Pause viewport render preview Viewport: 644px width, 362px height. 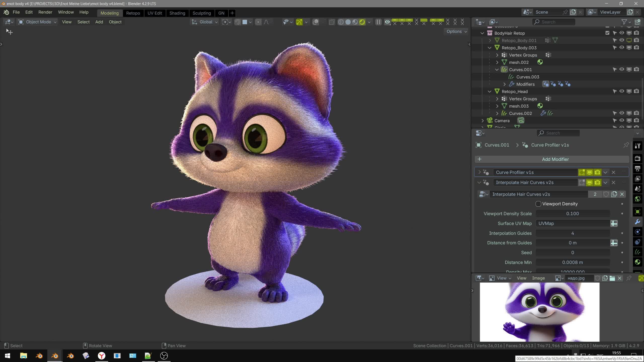[x=378, y=22]
